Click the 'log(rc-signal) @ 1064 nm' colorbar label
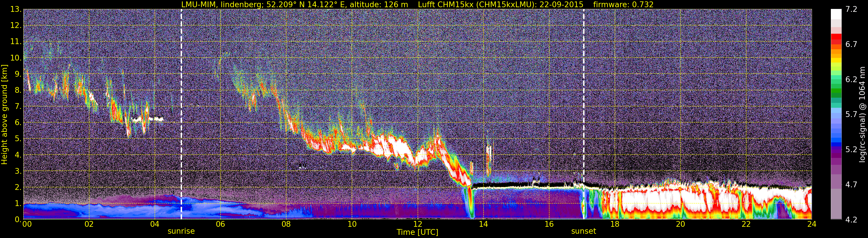The width and height of the screenshot is (868, 238). (x=862, y=115)
